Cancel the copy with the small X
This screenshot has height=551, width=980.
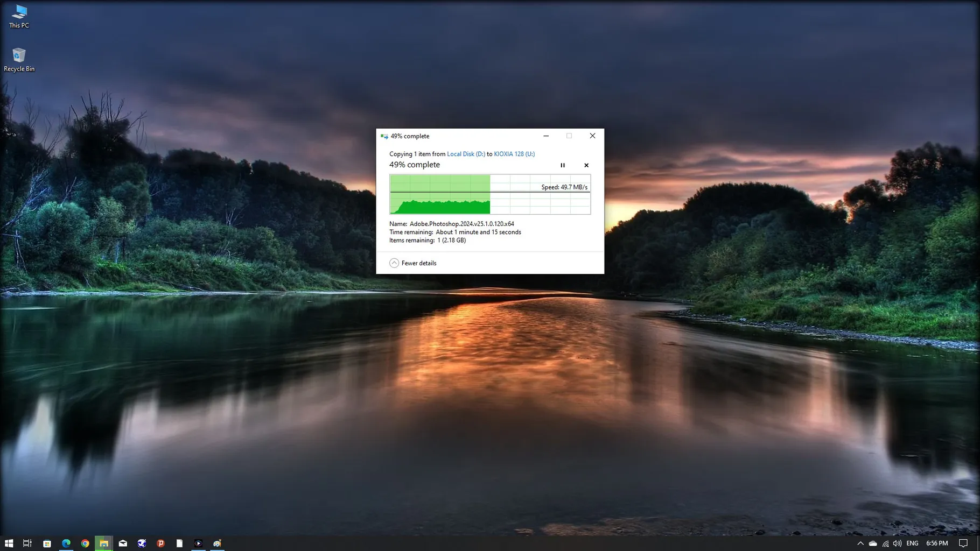[586, 165]
